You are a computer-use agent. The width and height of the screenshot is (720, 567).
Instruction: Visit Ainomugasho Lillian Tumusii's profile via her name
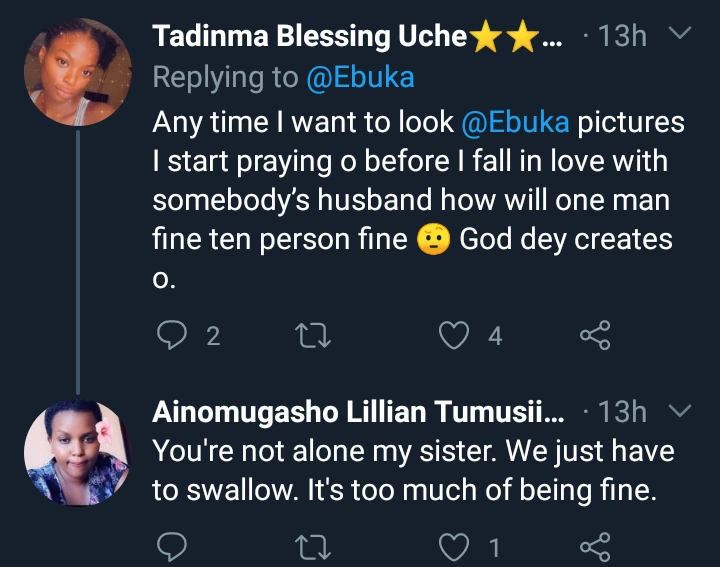click(358, 412)
